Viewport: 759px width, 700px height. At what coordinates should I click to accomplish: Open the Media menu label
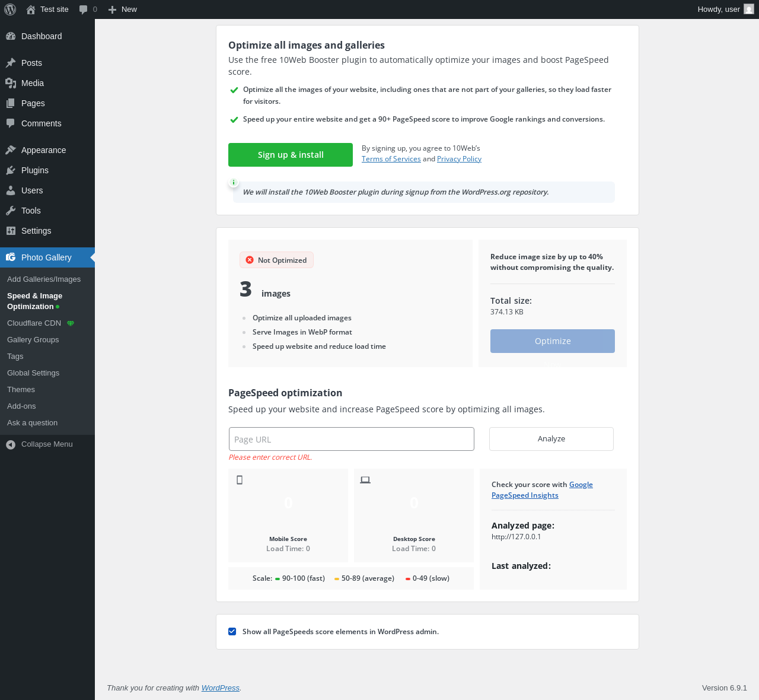pos(33,83)
